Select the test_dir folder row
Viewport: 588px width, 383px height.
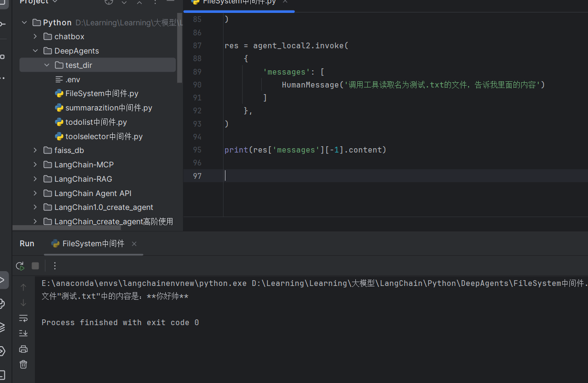97,65
